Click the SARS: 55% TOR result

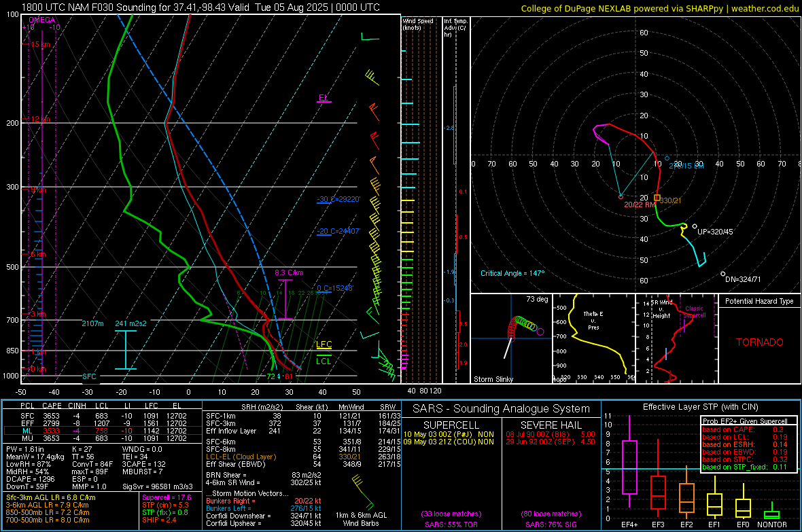coord(451,525)
